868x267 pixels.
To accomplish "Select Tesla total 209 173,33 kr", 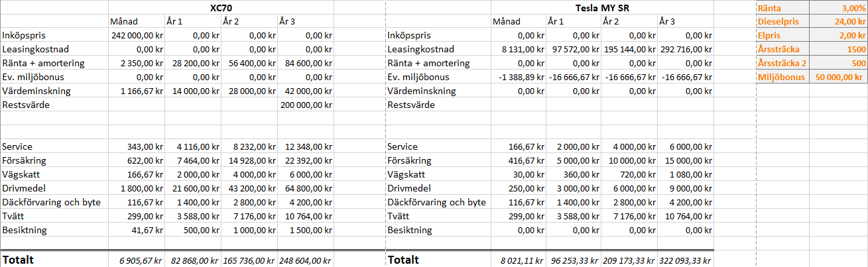I will click(629, 260).
